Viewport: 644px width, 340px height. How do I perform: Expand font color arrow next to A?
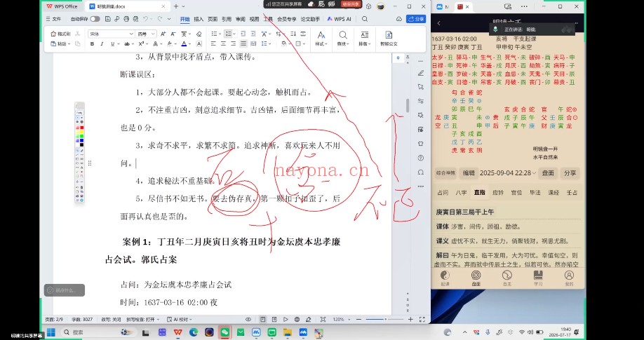(189, 44)
